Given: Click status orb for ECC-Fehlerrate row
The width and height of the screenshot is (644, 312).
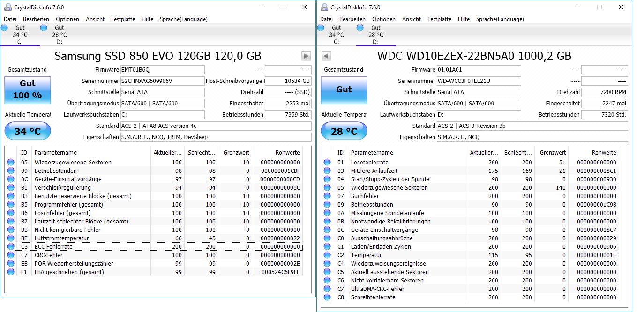Looking at the screenshot, I should pyautogui.click(x=11, y=247).
